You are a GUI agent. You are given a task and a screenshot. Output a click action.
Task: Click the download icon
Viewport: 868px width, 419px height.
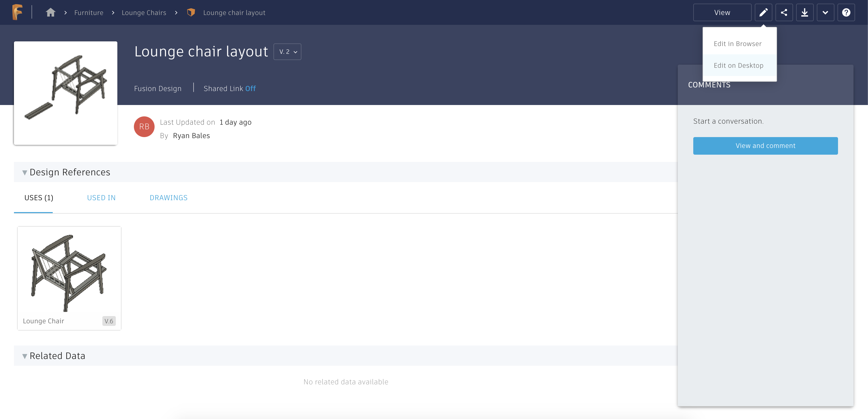805,12
